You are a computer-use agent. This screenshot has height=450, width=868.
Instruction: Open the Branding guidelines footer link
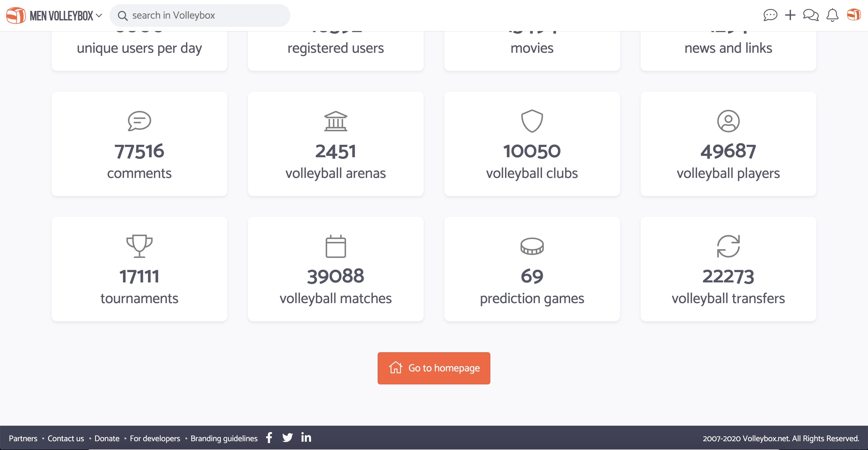pos(224,439)
